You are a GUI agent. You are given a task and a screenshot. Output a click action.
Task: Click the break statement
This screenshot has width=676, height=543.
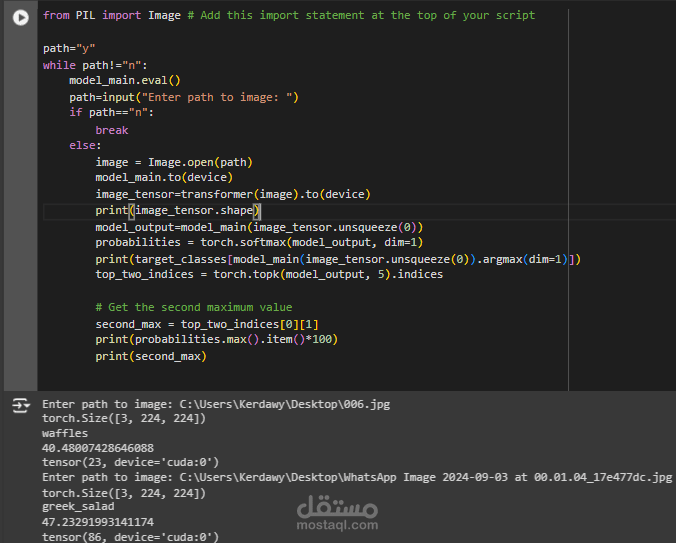click(x=112, y=130)
